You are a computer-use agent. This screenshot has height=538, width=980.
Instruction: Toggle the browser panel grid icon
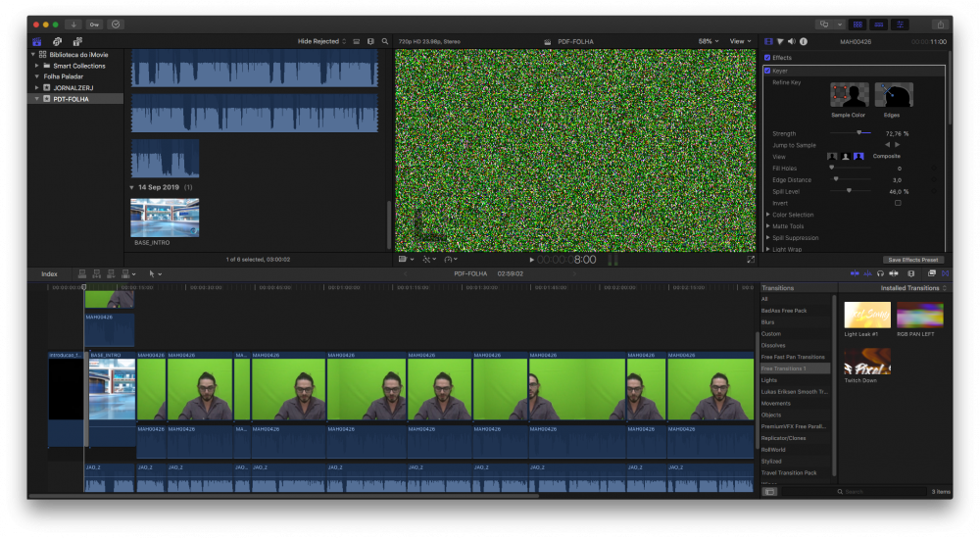[x=857, y=24]
